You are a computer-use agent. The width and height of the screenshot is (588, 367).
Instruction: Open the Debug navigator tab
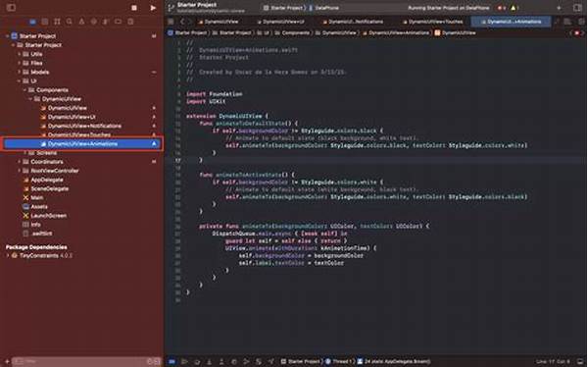coord(106,22)
